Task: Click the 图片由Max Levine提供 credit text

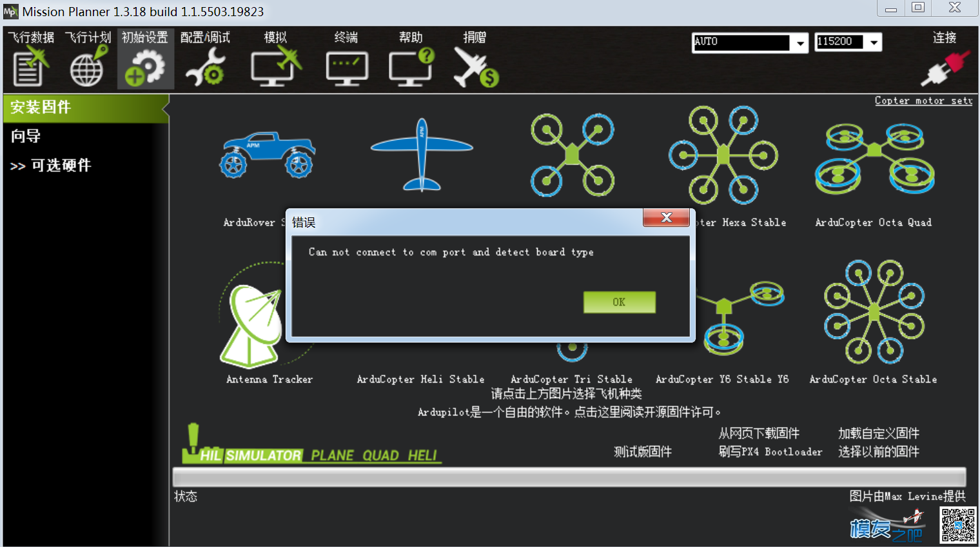Action: click(x=907, y=496)
